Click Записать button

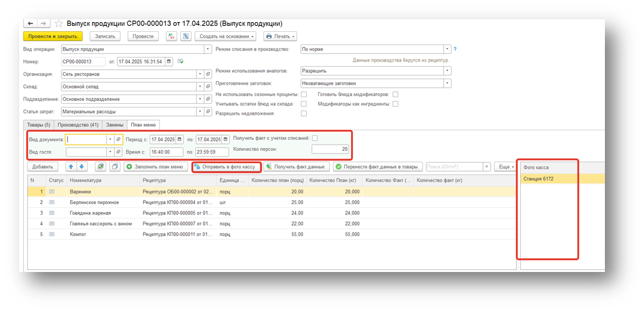(x=105, y=36)
